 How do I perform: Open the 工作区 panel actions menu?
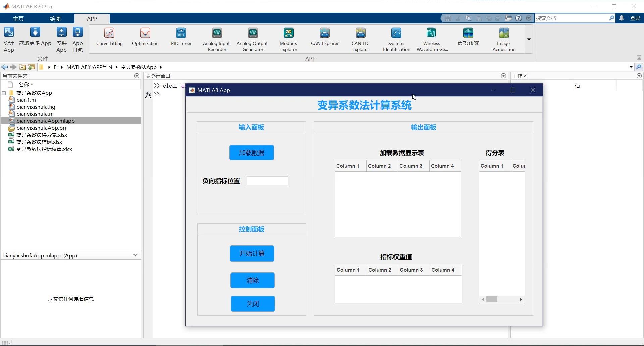639,76
